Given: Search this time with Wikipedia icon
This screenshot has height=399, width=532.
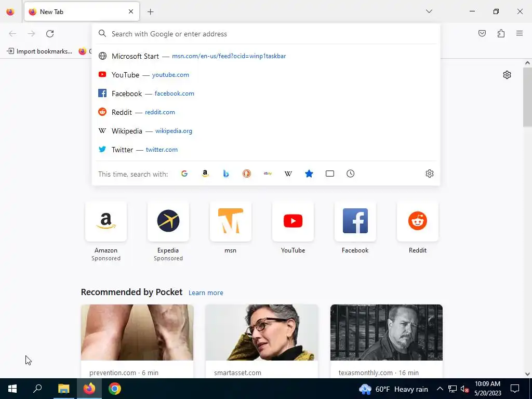Looking at the screenshot, I should [288, 174].
